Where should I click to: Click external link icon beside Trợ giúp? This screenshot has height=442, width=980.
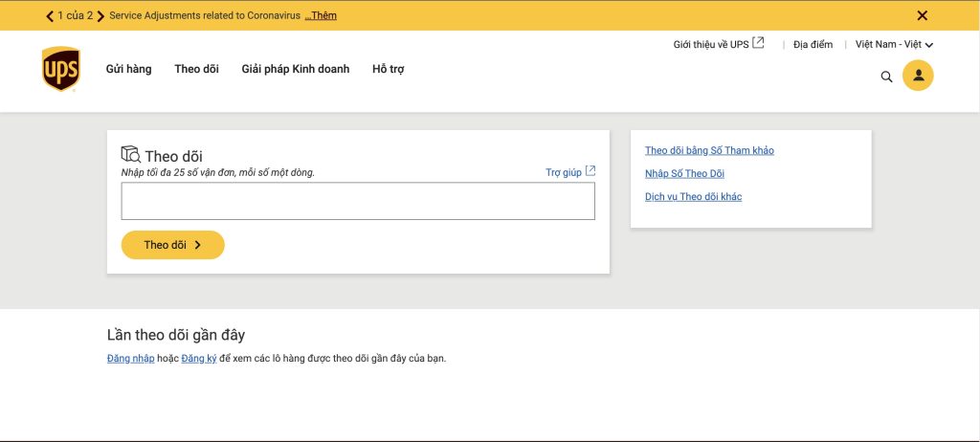coord(590,171)
